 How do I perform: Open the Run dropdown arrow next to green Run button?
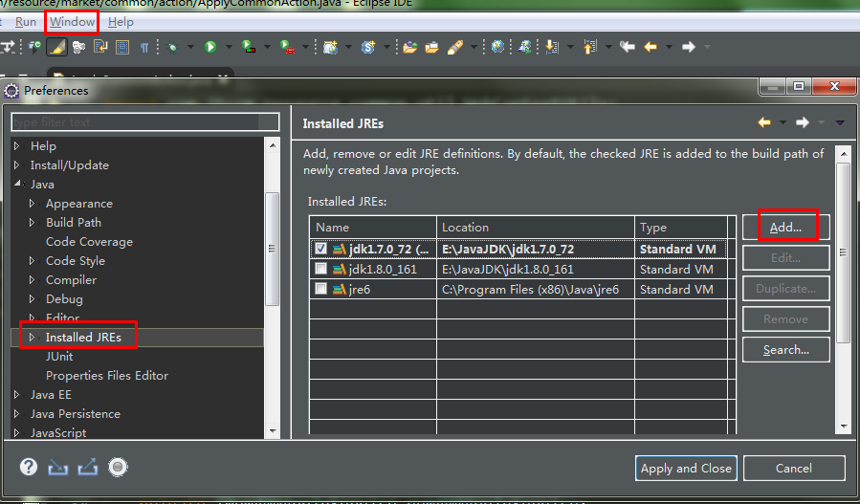click(229, 48)
